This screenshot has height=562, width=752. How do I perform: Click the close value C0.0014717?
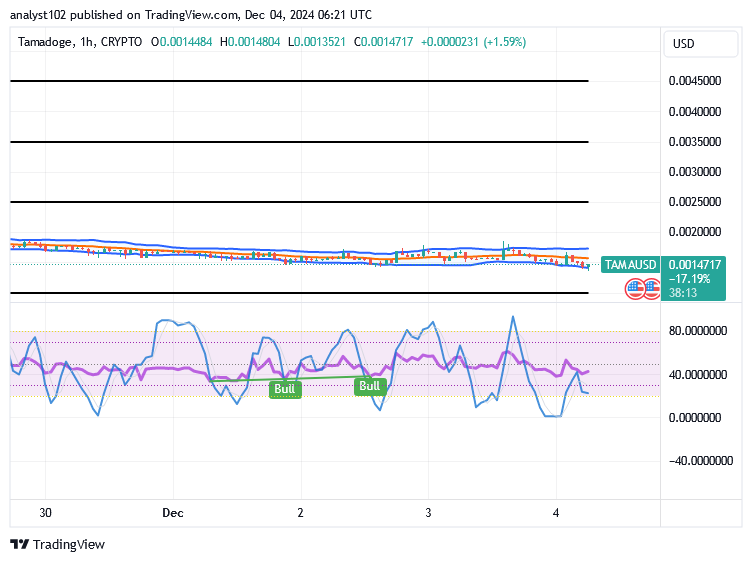383,42
